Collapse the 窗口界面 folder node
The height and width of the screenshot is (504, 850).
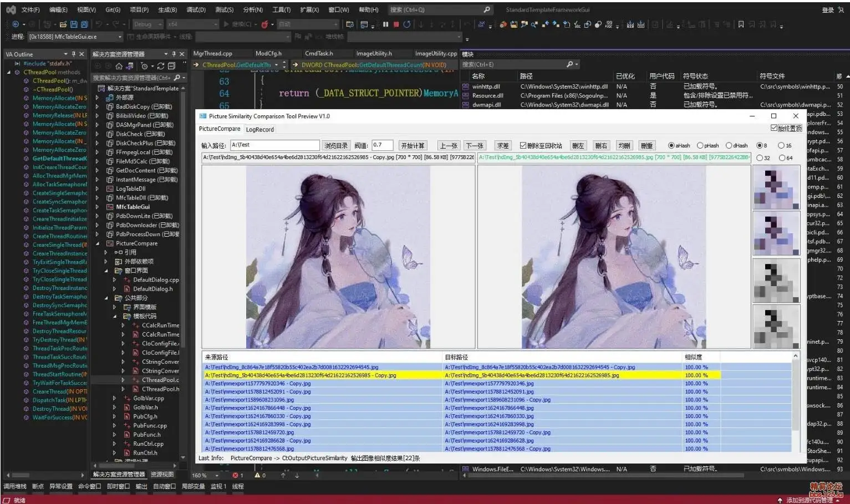(106, 271)
